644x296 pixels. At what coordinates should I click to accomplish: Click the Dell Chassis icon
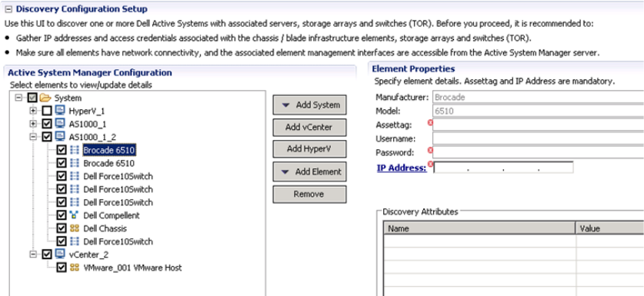coord(75,228)
